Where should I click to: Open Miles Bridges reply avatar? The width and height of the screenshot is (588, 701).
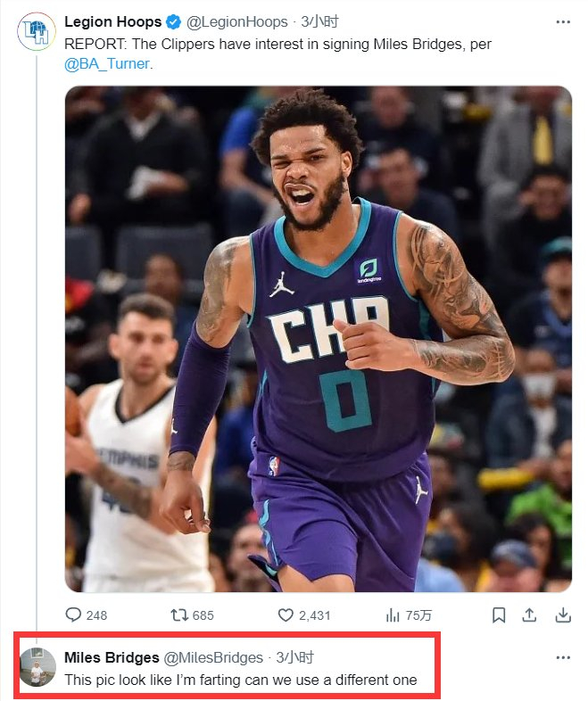37,666
